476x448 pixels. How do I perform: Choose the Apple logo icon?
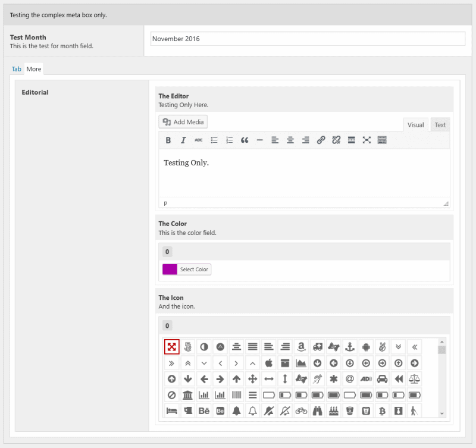[x=269, y=363]
